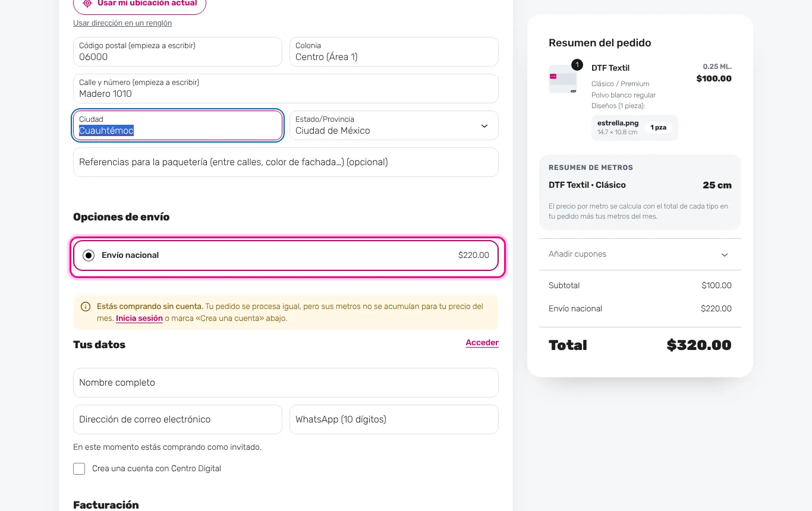
Task: Click the Referencias para la paquetería field
Action: (286, 162)
